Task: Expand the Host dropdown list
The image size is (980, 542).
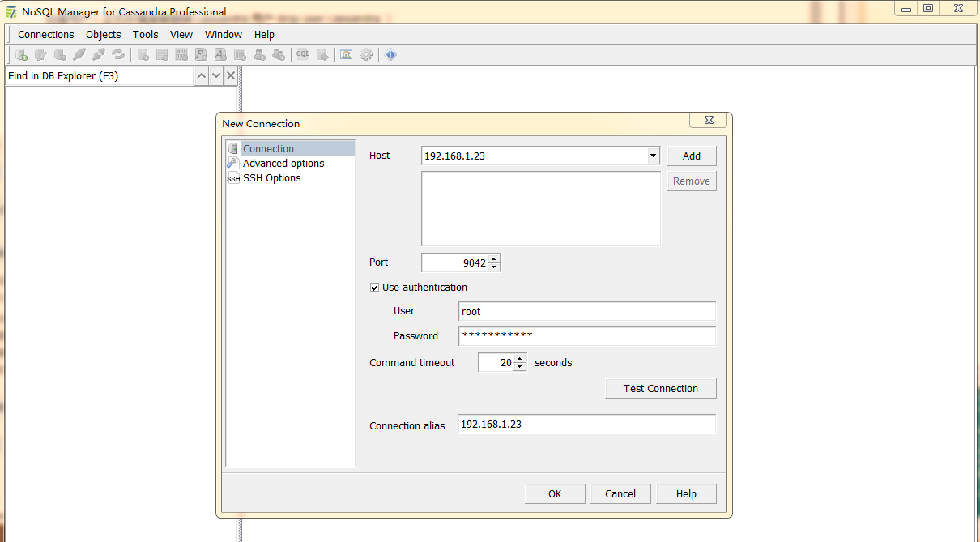Action: click(653, 156)
